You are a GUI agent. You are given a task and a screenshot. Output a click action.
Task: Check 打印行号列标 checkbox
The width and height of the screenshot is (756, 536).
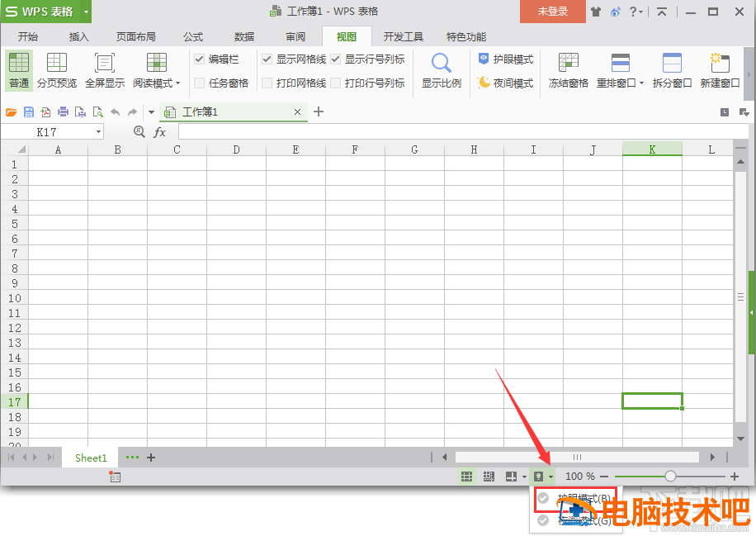336,83
